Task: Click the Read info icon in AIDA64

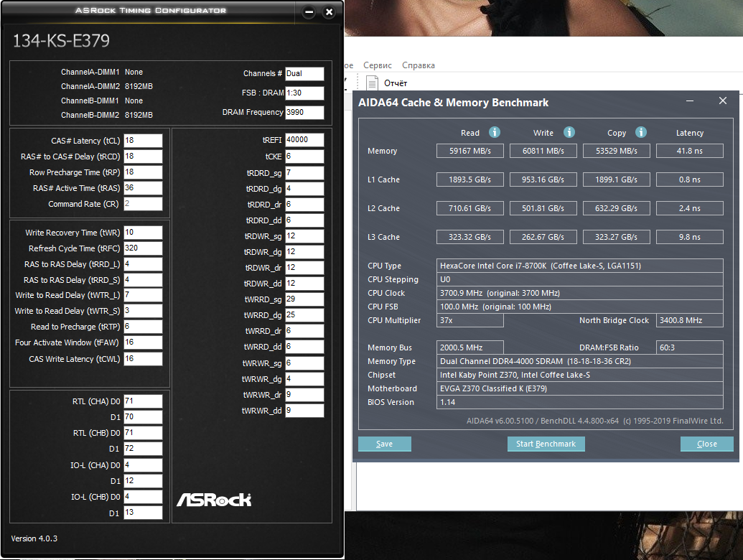Action: point(494,132)
